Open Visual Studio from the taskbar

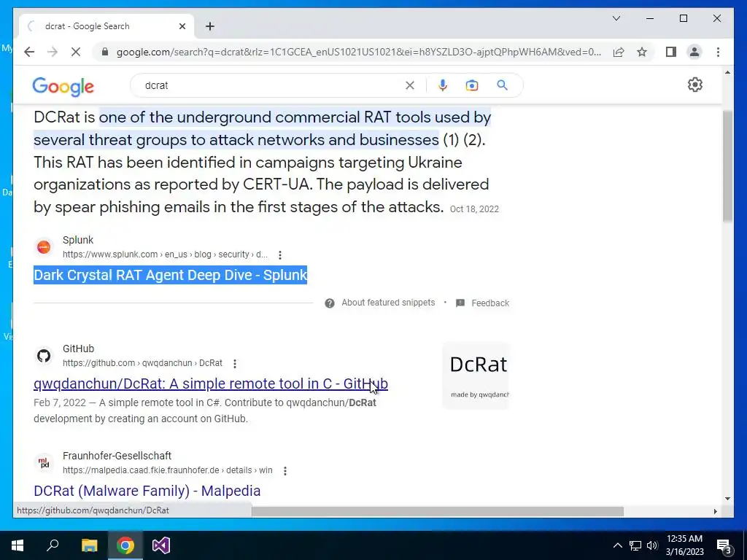pos(161,545)
